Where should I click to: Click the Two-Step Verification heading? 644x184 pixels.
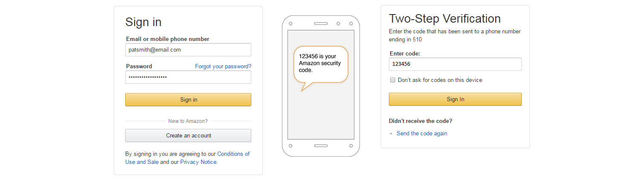[x=445, y=19]
